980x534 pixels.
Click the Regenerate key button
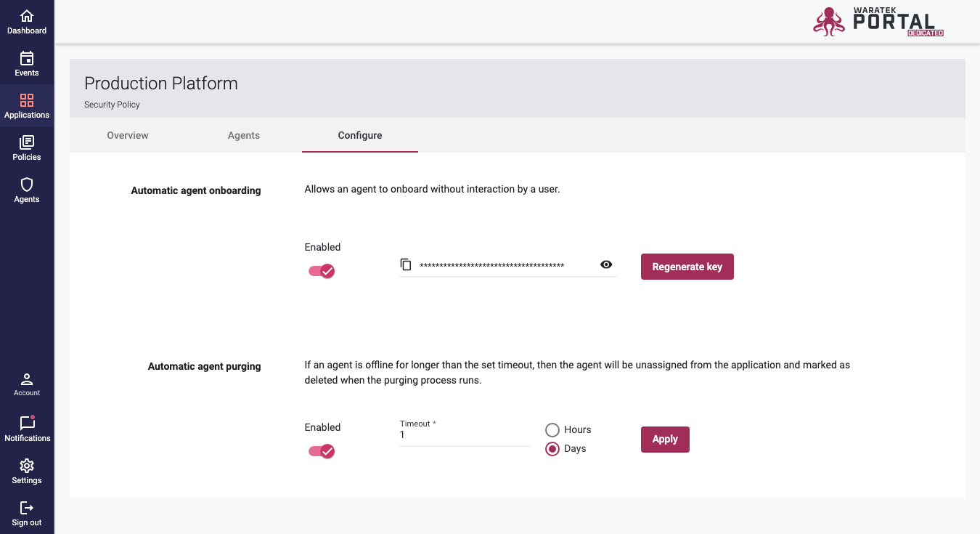pyautogui.click(x=687, y=267)
